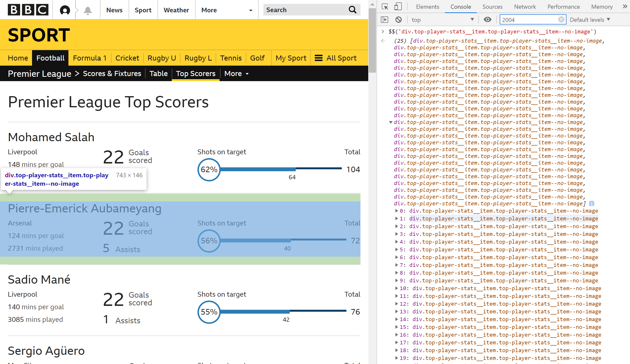Click the BBC account profile icon
The height and width of the screenshot is (364, 630).
[65, 10]
